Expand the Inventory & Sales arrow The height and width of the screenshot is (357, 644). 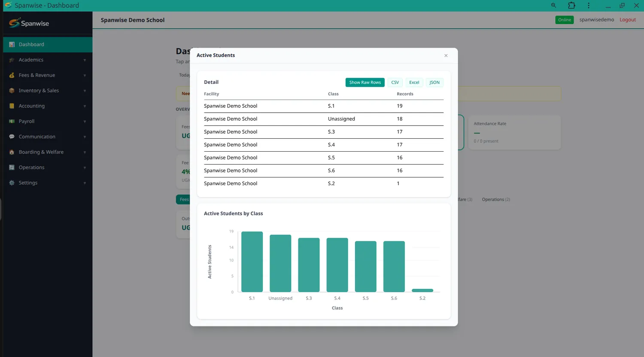85,91
